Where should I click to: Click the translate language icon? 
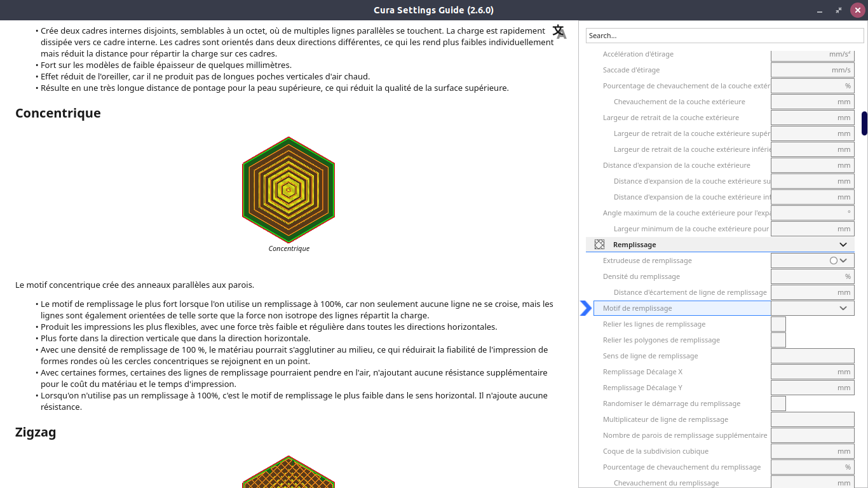(559, 32)
